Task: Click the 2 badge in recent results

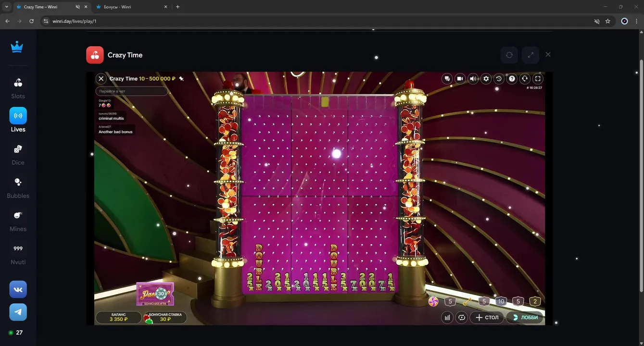Action: [535, 301]
